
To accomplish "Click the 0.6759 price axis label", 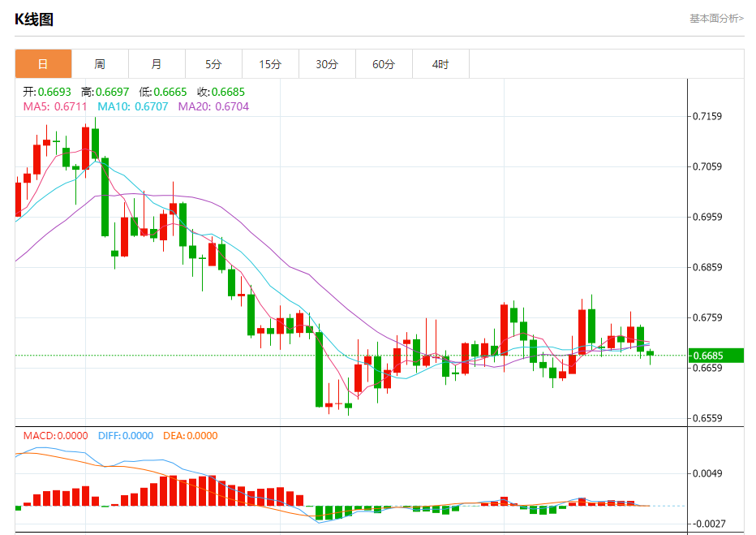I will [707, 318].
